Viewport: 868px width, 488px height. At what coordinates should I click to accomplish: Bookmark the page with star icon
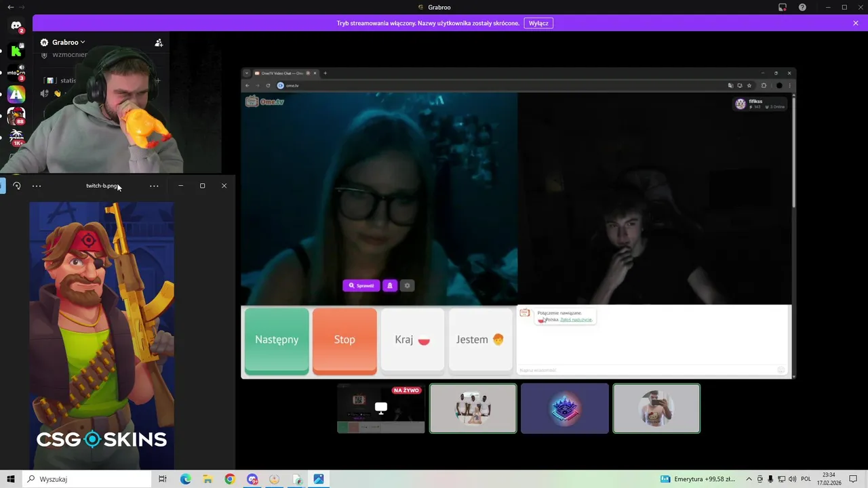tap(749, 85)
